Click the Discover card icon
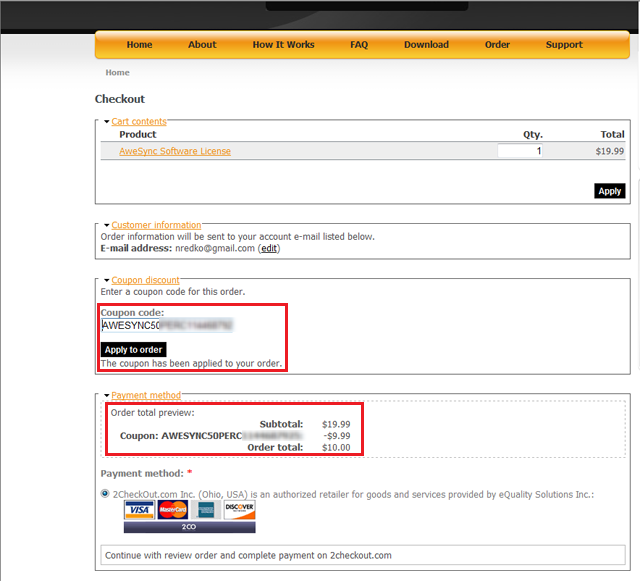Image resolution: width=640 pixels, height=581 pixels. pos(240,511)
